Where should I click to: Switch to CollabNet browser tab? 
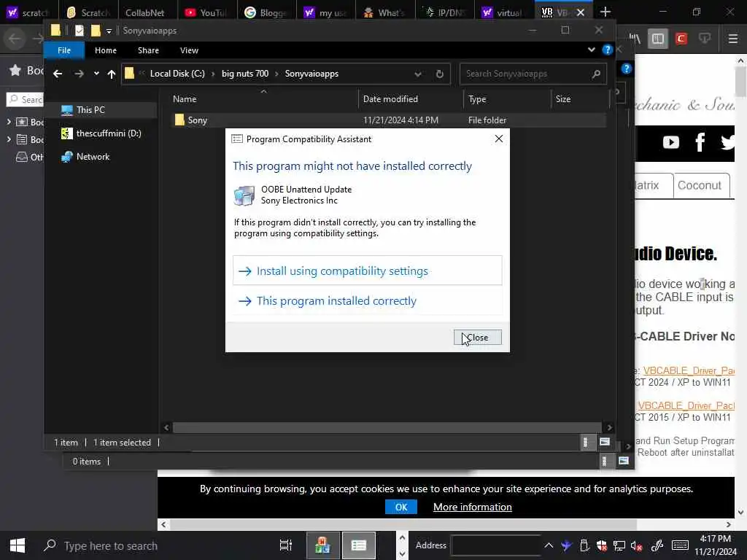pos(144,12)
